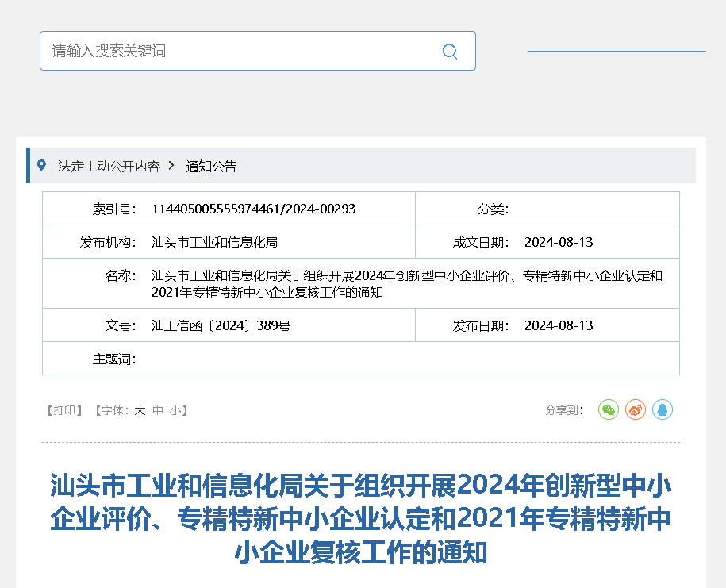
Task: Set font size to 小 (small)
Action: point(175,410)
